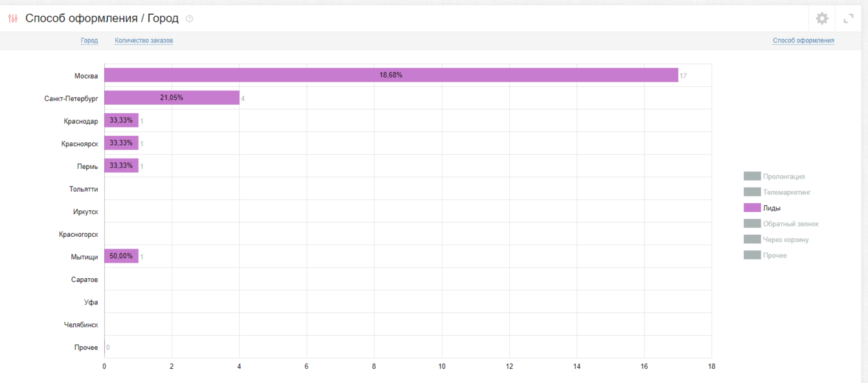This screenshot has height=383, width=868.
Task: Click the sliders icon beside the widget title
Action: (x=13, y=19)
